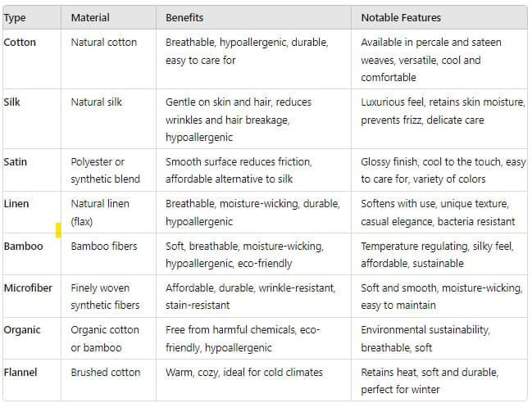
Task: Select the Silk type cell
Action: click(12, 102)
